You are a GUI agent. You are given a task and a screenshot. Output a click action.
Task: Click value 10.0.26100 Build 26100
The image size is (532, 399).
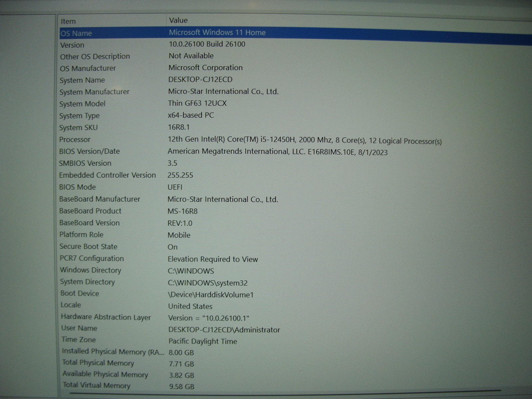click(207, 44)
